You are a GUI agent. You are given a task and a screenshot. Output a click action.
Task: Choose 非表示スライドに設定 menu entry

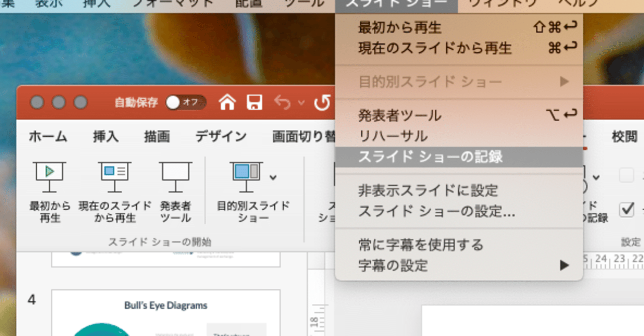pos(459,191)
